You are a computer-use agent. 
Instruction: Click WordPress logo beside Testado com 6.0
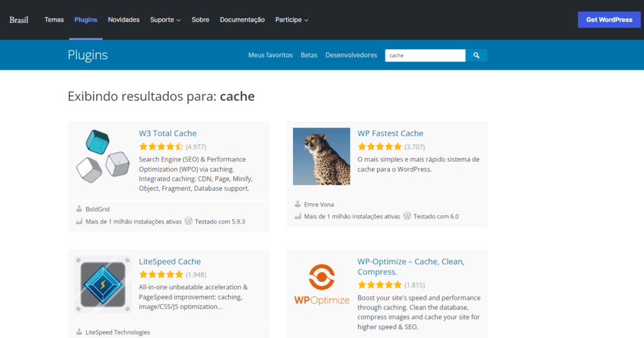tap(407, 216)
